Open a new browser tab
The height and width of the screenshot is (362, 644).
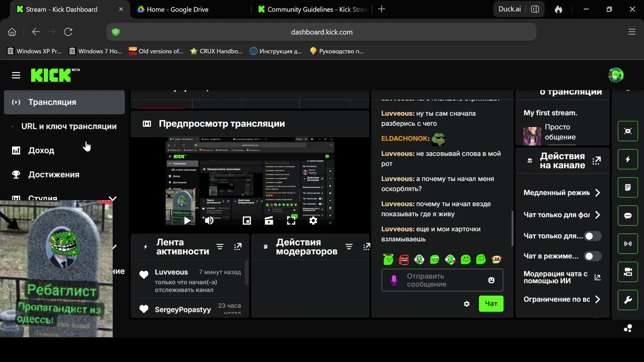pyautogui.click(x=381, y=9)
